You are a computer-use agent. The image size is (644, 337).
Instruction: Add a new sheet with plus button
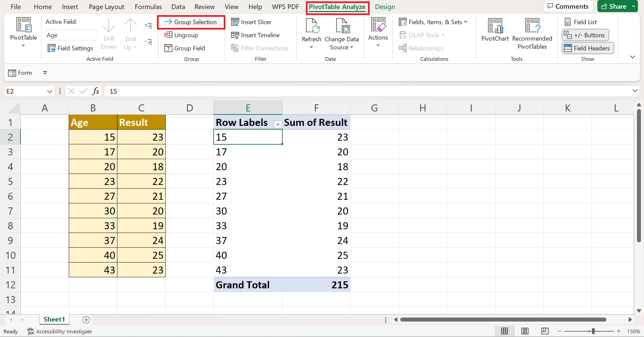click(86, 320)
